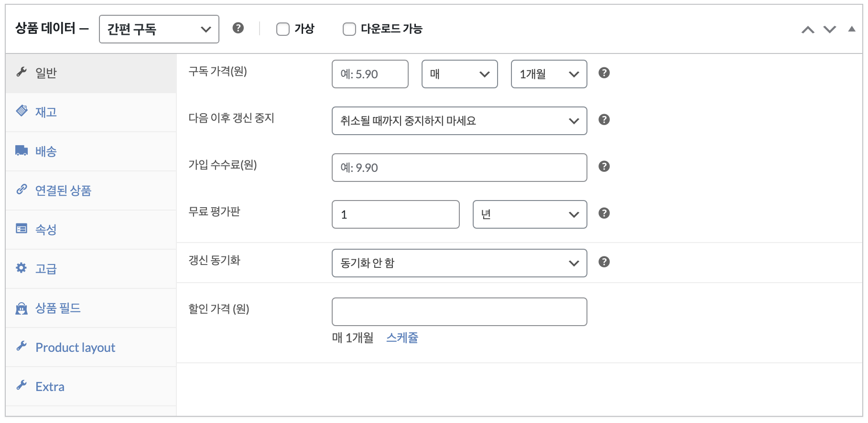The width and height of the screenshot is (868, 423).
Task: Enable the 가상 checkbox
Action: pos(283,29)
